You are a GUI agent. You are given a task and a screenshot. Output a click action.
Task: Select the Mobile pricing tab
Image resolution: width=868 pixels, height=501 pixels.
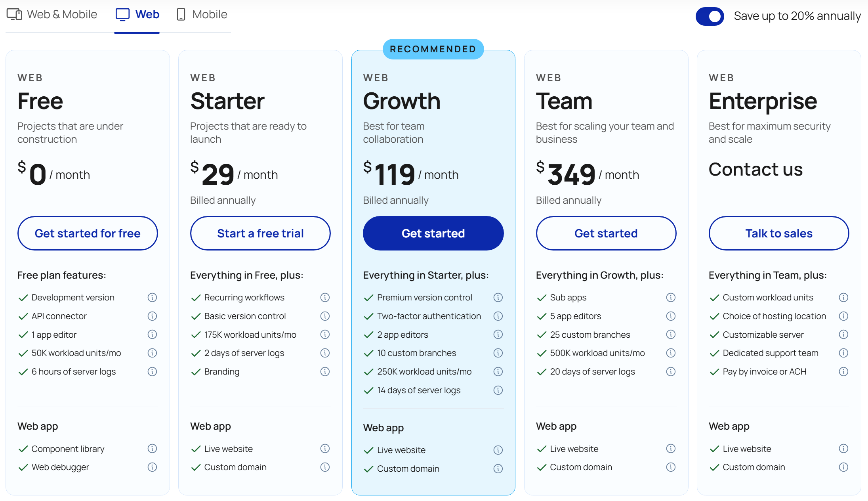point(202,15)
